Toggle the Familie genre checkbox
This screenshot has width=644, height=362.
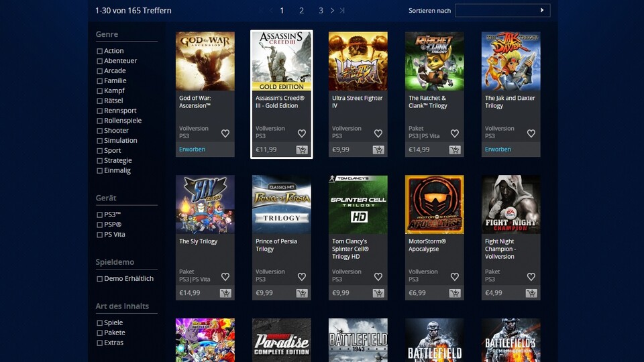[99, 81]
